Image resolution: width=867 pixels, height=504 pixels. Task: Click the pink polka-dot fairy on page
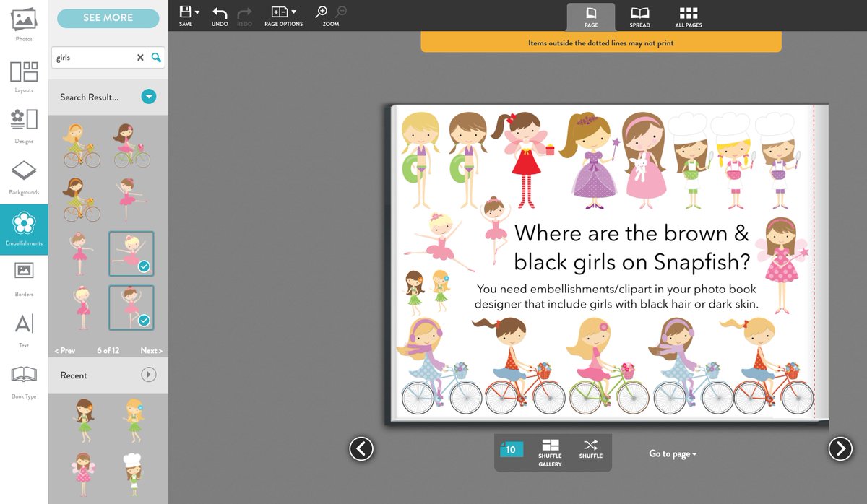784,265
